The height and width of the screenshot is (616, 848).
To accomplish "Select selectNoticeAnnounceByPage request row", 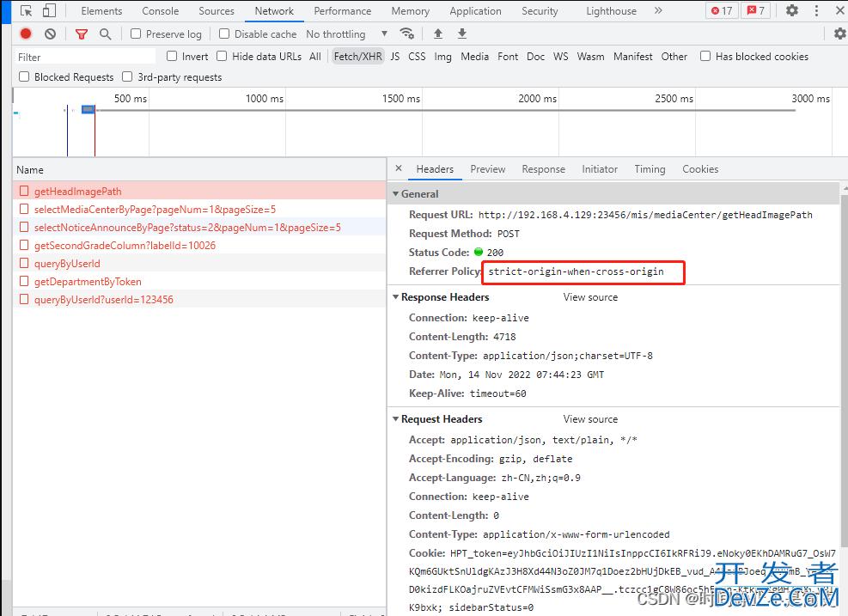I will pyautogui.click(x=199, y=228).
